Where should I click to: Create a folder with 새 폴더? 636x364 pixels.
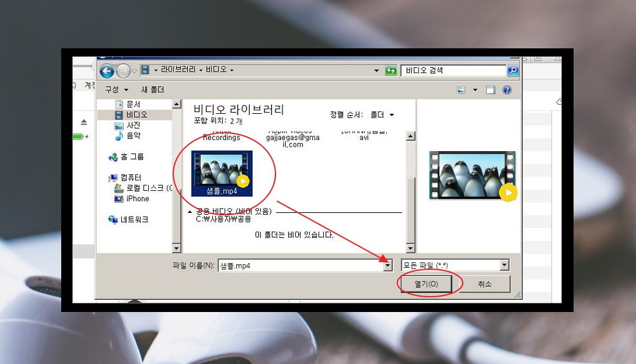(152, 89)
